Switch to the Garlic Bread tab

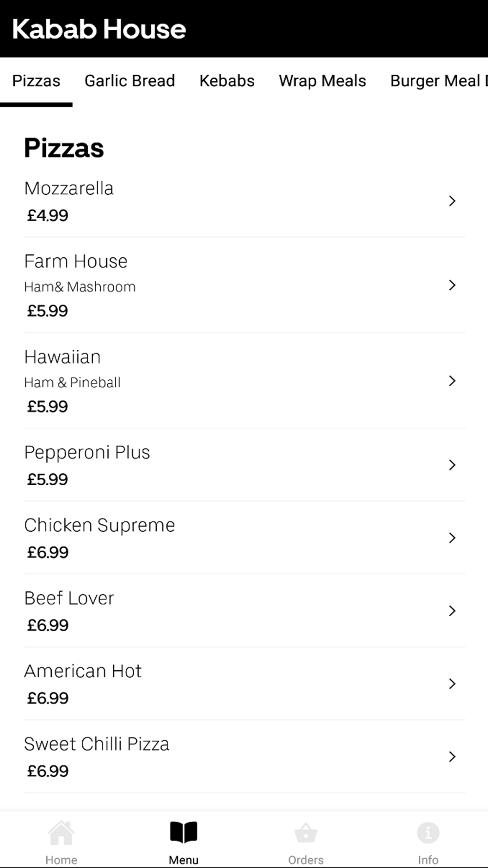(129, 81)
